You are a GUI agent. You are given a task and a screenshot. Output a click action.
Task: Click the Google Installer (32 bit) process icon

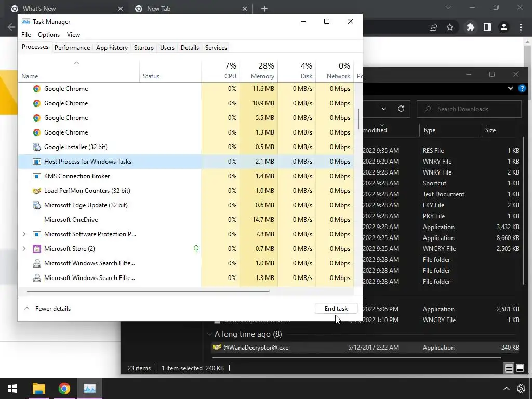(x=37, y=147)
